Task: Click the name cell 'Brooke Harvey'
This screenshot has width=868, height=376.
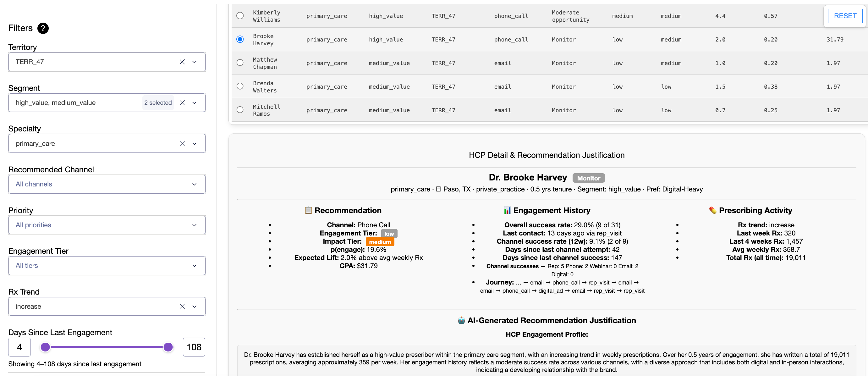Action: coord(263,39)
